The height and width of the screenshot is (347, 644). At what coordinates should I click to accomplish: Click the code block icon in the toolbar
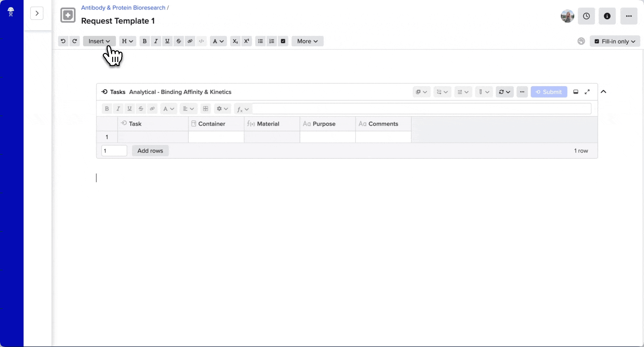pyautogui.click(x=201, y=41)
